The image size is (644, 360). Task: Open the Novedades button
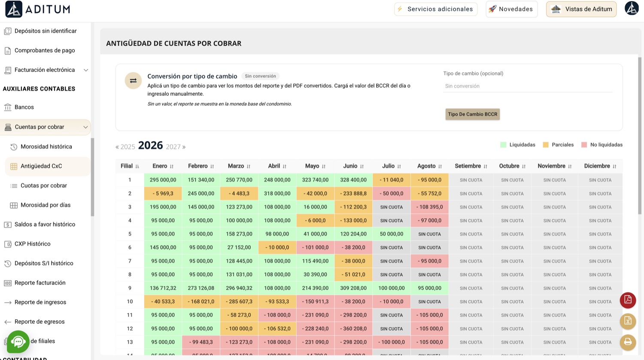511,9
